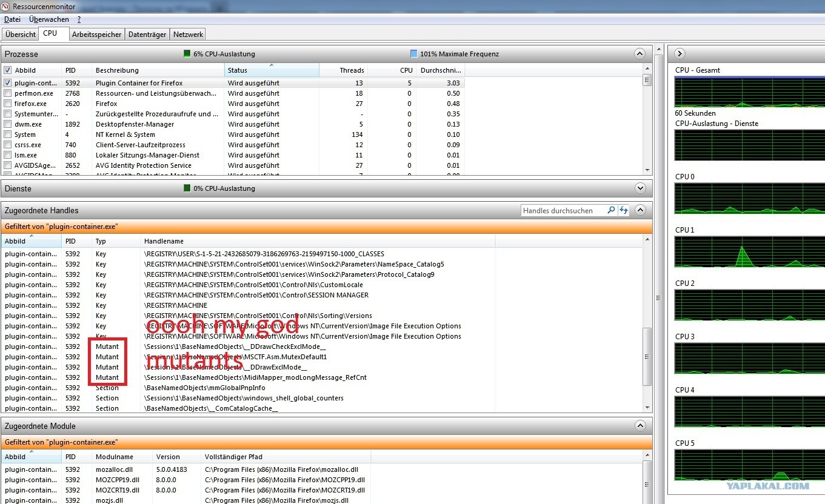Tick the dwm.exe process checkbox
825x504 pixels.
click(7, 124)
